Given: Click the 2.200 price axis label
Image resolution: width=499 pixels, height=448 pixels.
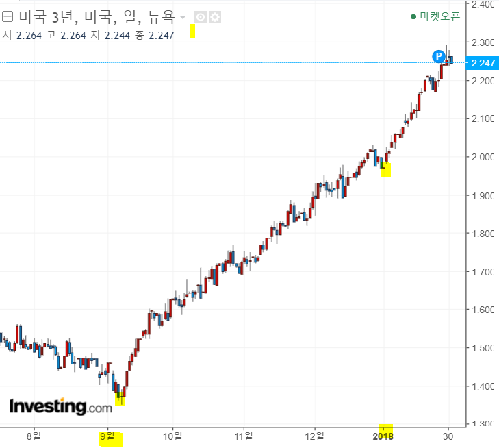Looking at the screenshot, I should tap(483, 81).
